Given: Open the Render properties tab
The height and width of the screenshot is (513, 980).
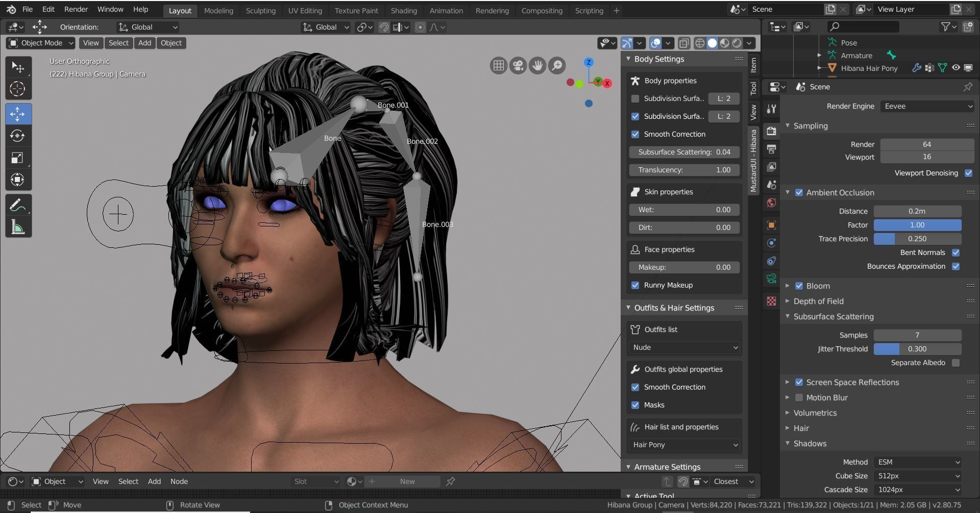Looking at the screenshot, I should tap(771, 131).
